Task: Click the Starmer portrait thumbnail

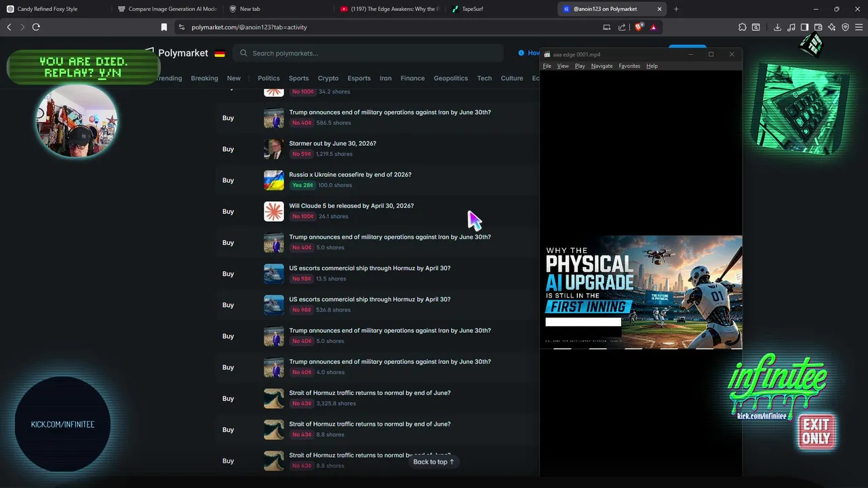Action: tap(274, 149)
